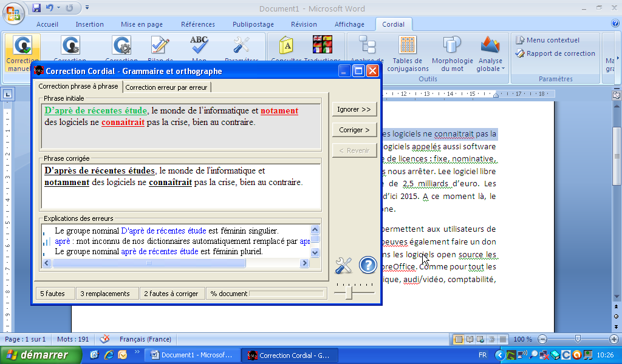622x364 pixels.
Task: Toggle ruler button above vertical scrollbar
Action: point(617,95)
